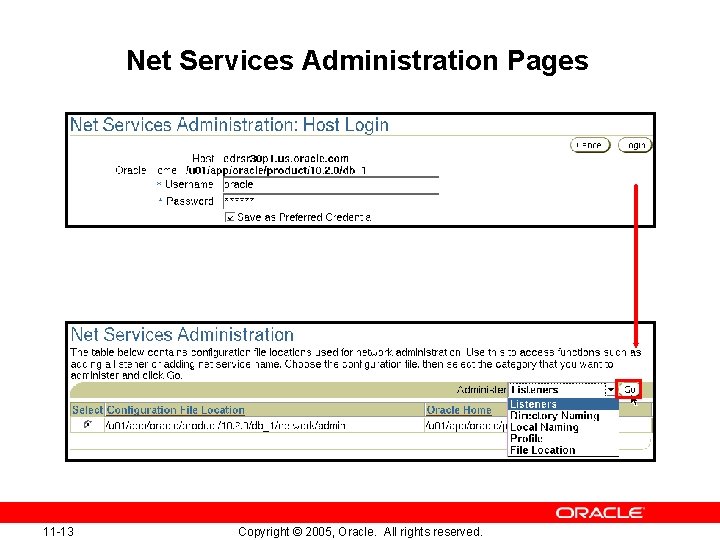720x540 pixels.
Task: Click the Go button next to Administer
Action: point(629,390)
